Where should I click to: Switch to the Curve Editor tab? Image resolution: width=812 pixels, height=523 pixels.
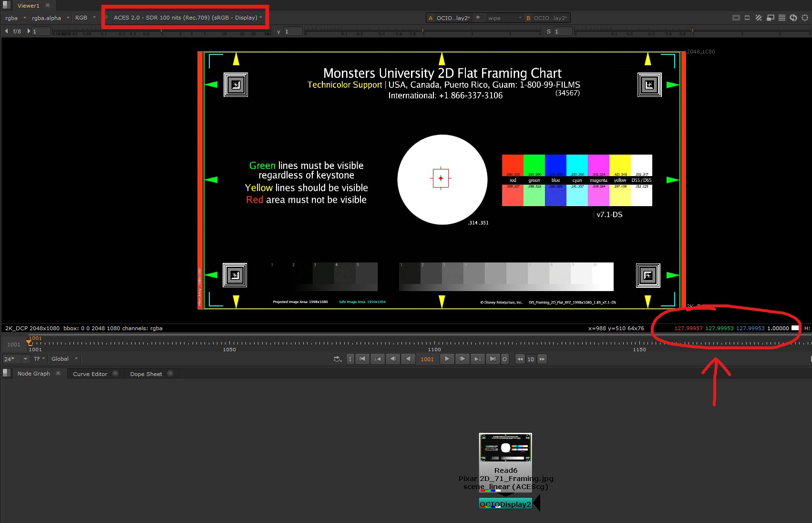tap(90, 374)
